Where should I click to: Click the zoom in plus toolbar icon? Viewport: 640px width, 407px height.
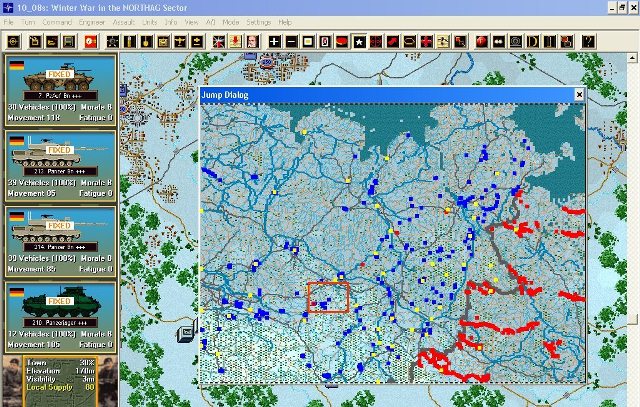(x=273, y=41)
